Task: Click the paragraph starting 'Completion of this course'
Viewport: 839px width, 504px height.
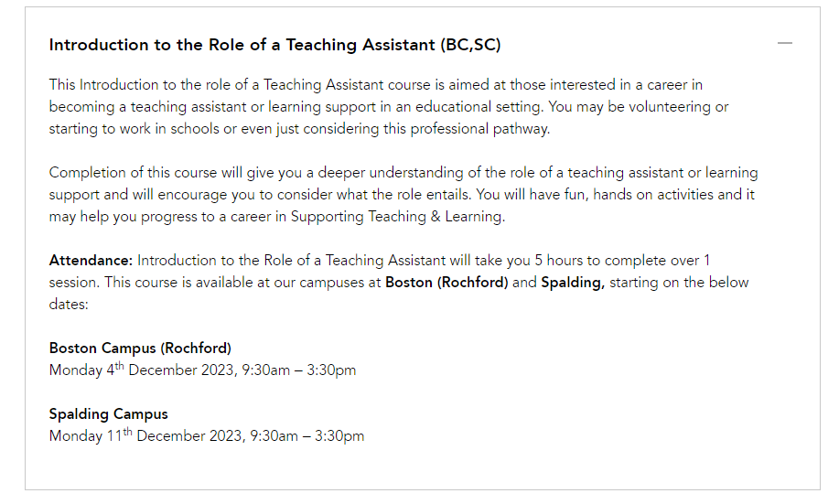Action: (x=403, y=194)
